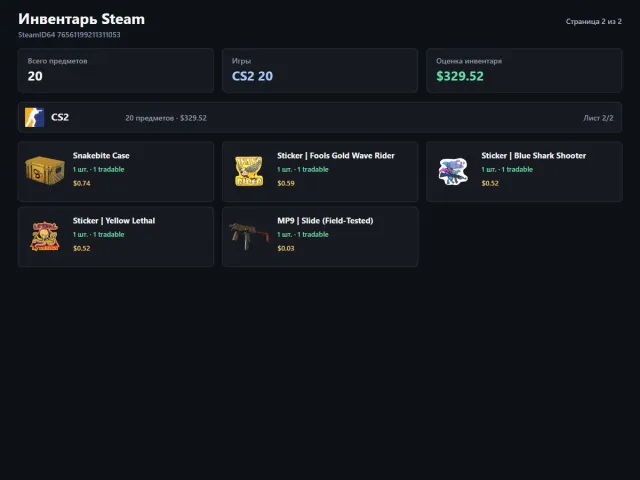Viewport: 640px width, 480px height.
Task: Click the CS2 20 games value
Action: [252, 76]
